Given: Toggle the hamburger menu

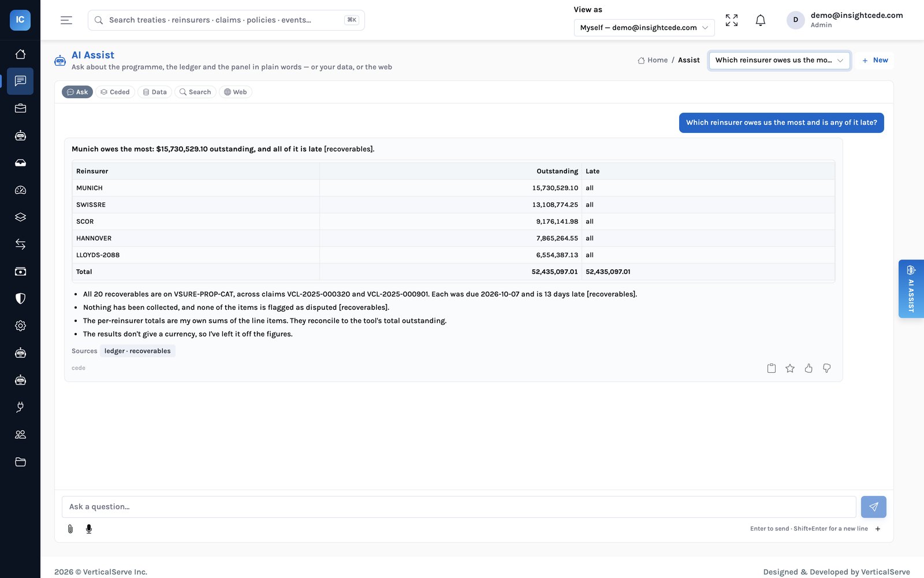Looking at the screenshot, I should pyautogui.click(x=66, y=20).
